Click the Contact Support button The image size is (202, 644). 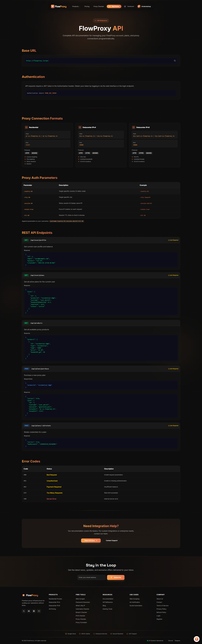coord(112,540)
